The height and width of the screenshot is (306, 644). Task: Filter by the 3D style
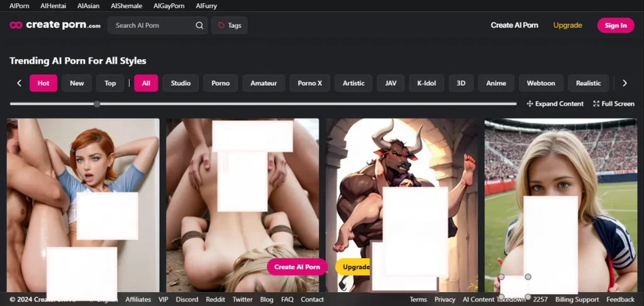click(461, 83)
